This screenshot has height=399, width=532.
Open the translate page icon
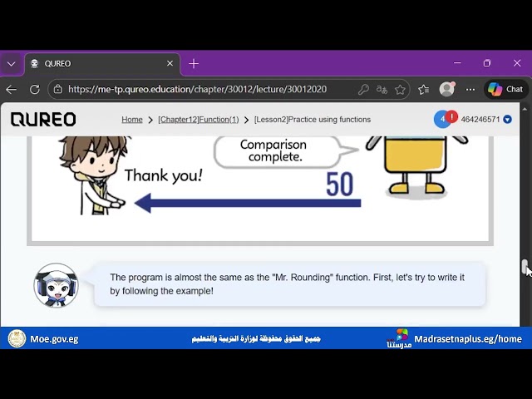coord(382,90)
